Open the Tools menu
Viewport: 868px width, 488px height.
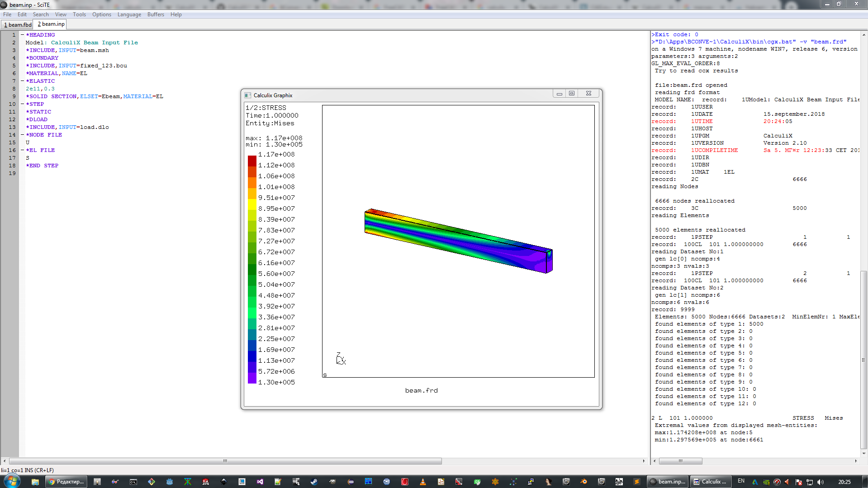pyautogui.click(x=79, y=14)
